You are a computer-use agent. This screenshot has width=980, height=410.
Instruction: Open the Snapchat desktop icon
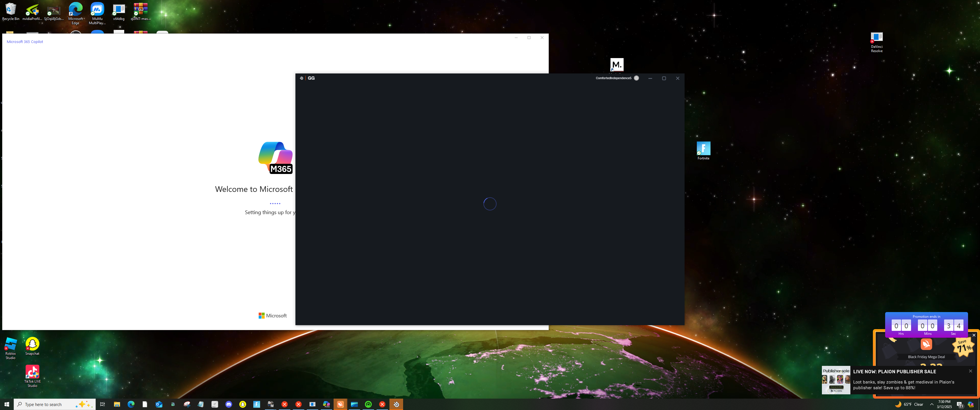(32, 346)
